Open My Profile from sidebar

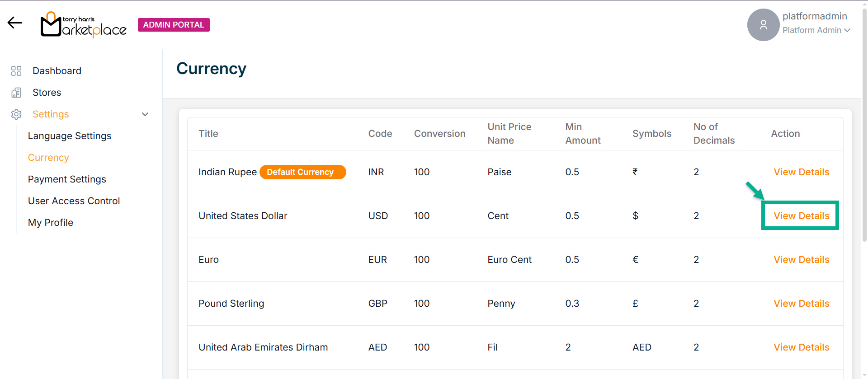coord(51,223)
